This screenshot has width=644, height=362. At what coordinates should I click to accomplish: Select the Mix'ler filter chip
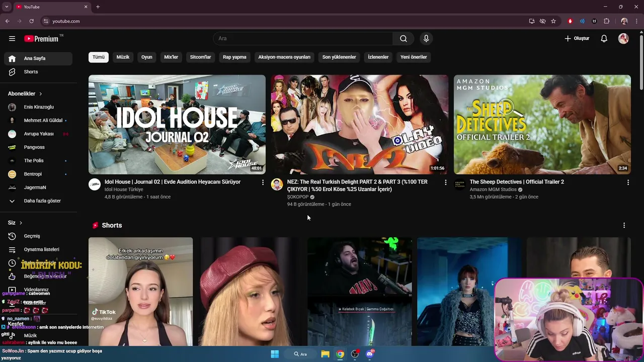pos(171,57)
